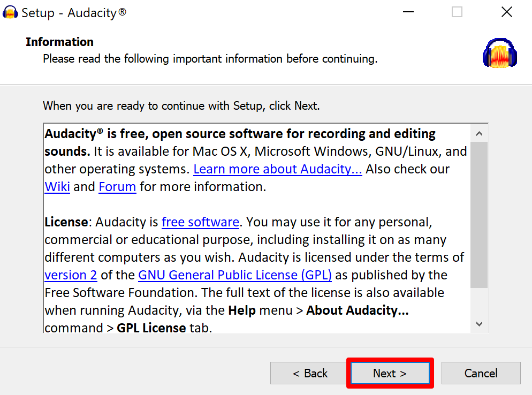This screenshot has height=395, width=532.
Task: Open the GNU General Public License (GPL) link
Action: click(x=235, y=275)
